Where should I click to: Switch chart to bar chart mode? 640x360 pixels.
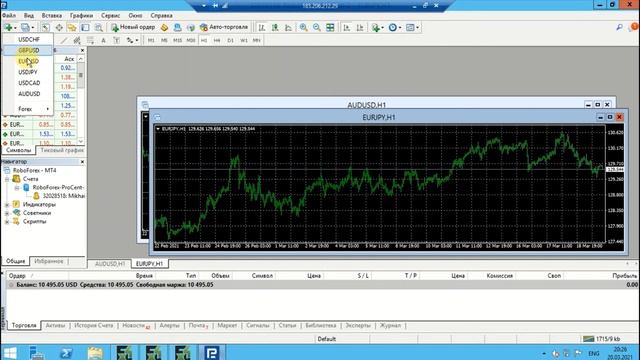[x=262, y=27]
